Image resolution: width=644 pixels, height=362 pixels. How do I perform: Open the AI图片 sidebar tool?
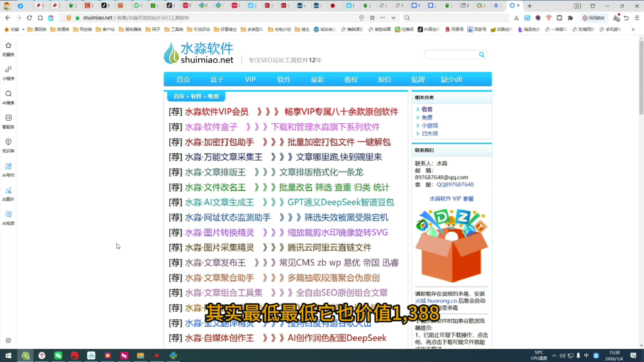(8, 190)
